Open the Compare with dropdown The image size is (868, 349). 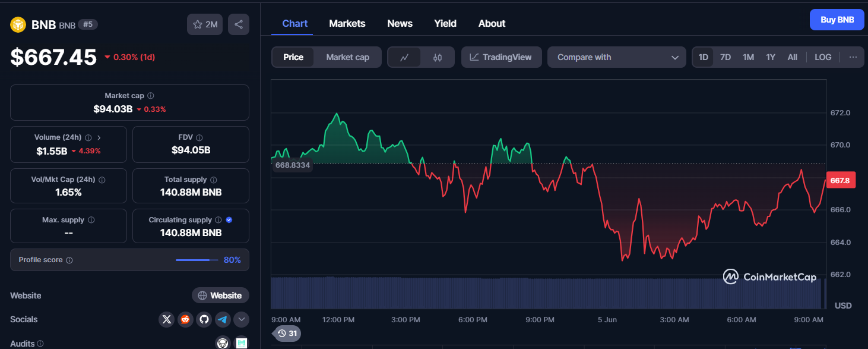click(x=617, y=57)
